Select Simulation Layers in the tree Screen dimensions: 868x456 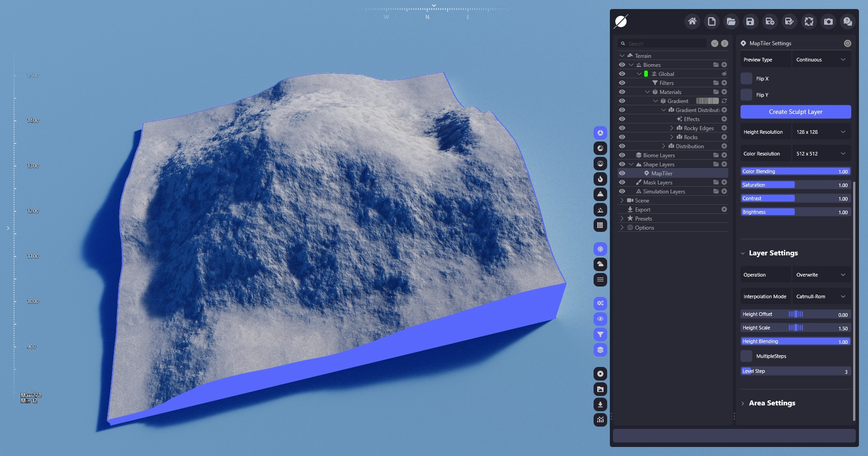coord(664,192)
